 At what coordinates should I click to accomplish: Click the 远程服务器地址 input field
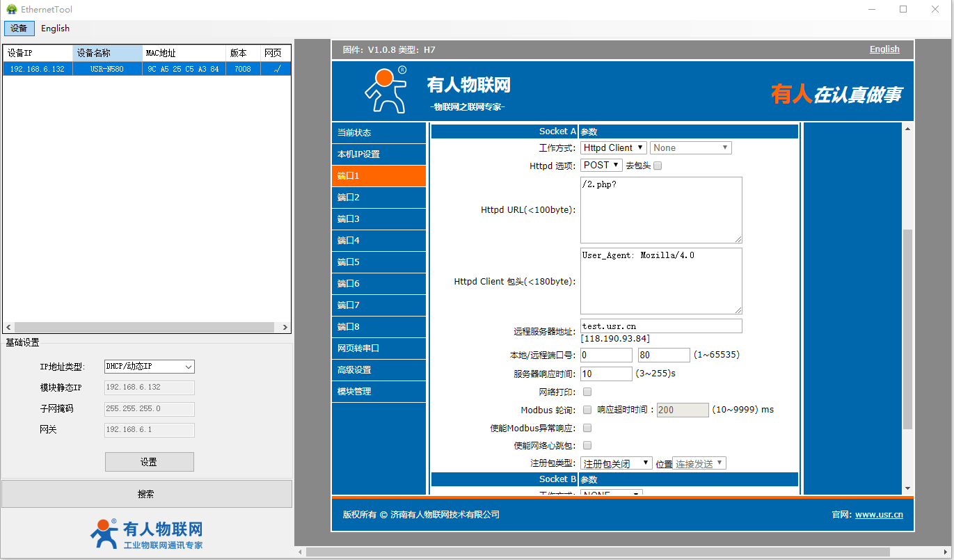[x=660, y=326]
